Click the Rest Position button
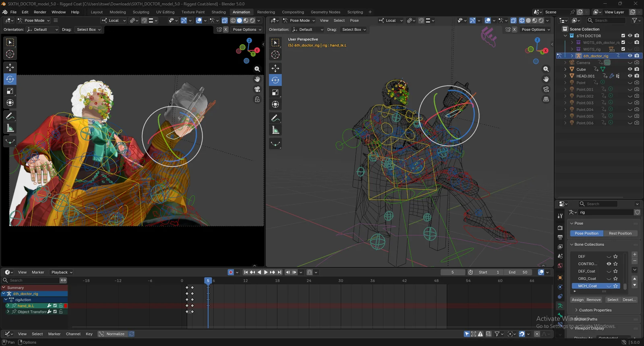Screen dimensions: 644x346 [620, 233]
